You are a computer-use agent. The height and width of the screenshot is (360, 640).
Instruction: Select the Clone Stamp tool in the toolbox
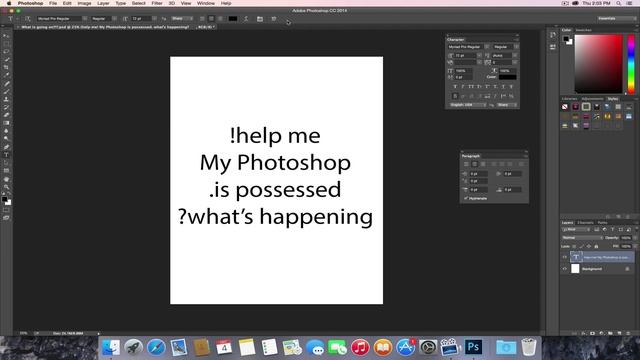click(6, 99)
